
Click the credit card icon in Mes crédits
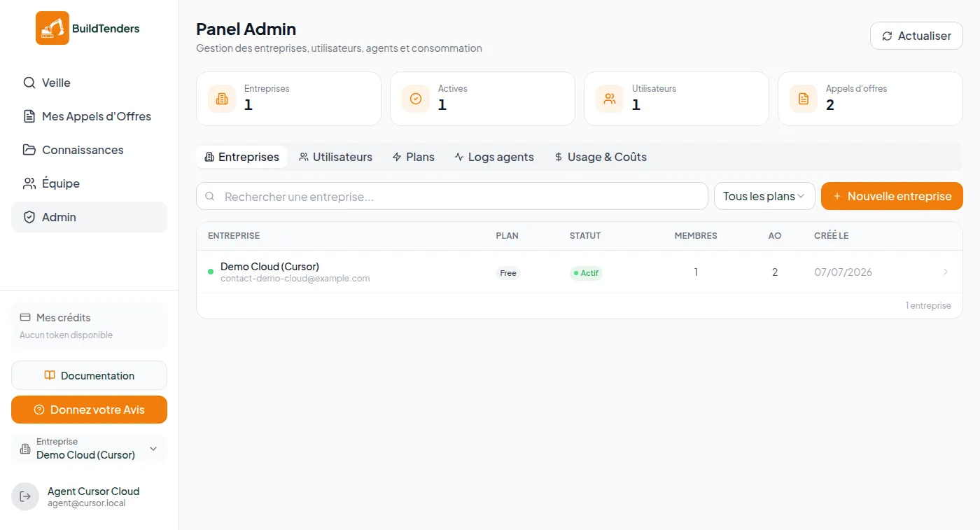pos(25,317)
